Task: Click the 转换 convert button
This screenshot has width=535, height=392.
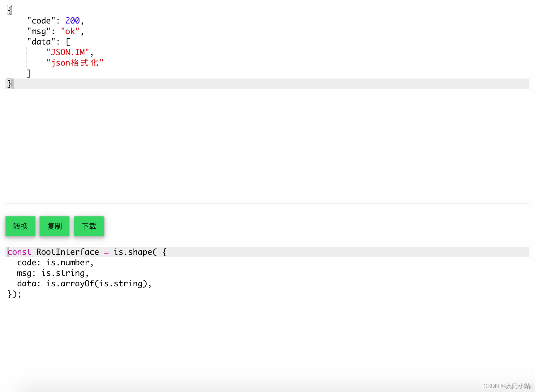Action: click(x=20, y=226)
